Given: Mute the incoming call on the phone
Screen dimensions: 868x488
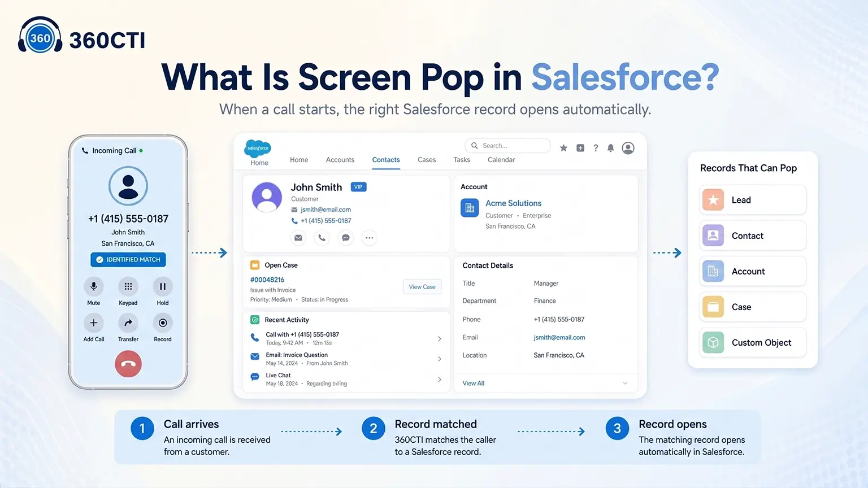Looking at the screenshot, I should [94, 286].
